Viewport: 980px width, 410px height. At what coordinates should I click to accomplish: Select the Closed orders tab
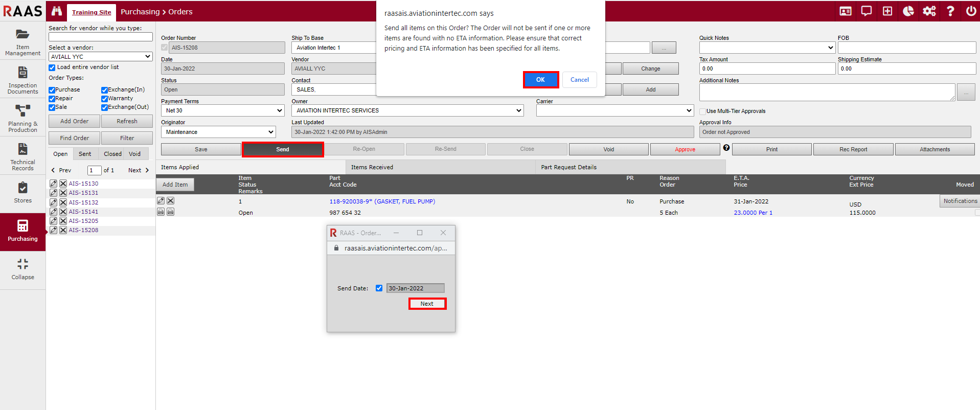[112, 154]
